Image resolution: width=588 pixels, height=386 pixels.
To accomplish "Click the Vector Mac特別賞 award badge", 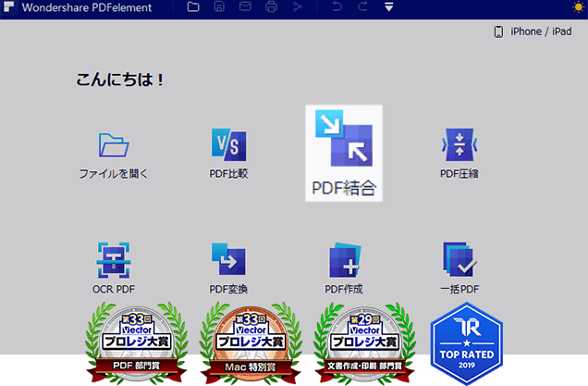I will pos(251,343).
